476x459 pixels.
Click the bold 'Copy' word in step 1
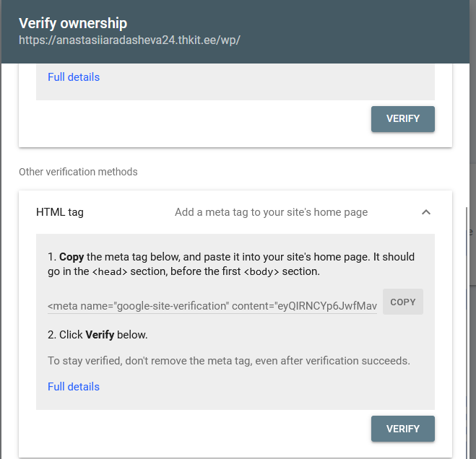[x=72, y=257]
